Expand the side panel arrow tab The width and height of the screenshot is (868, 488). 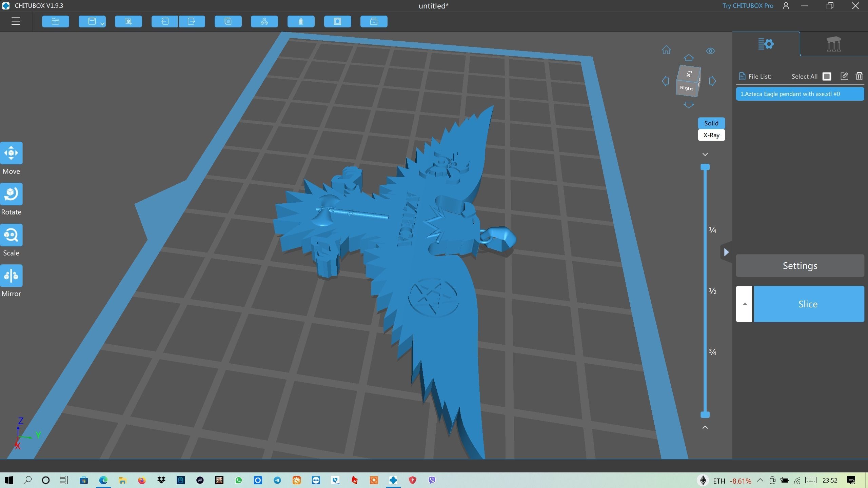click(x=726, y=252)
